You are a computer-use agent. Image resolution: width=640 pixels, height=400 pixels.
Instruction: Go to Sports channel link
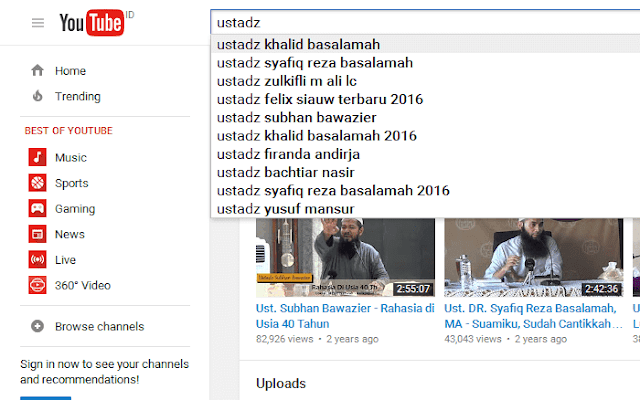(x=71, y=183)
